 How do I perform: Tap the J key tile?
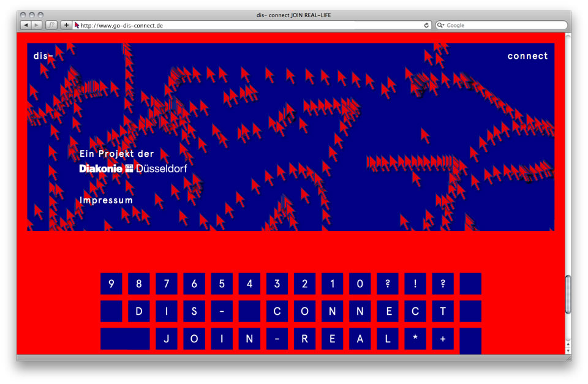(167, 339)
